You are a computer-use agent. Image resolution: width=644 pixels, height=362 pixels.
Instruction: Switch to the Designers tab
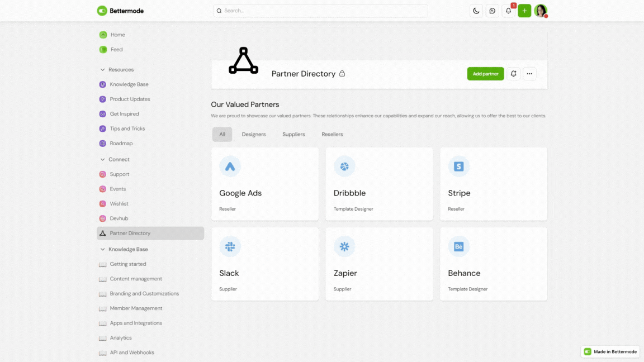[254, 134]
